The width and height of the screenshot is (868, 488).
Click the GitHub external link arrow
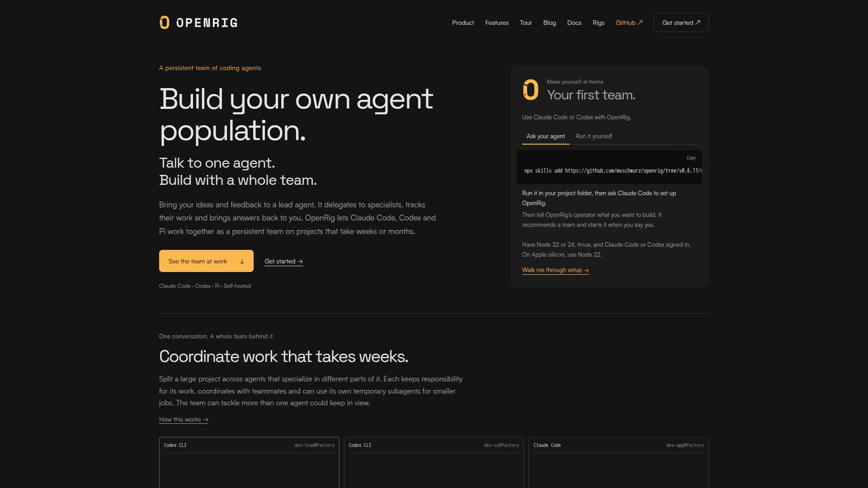click(x=640, y=23)
